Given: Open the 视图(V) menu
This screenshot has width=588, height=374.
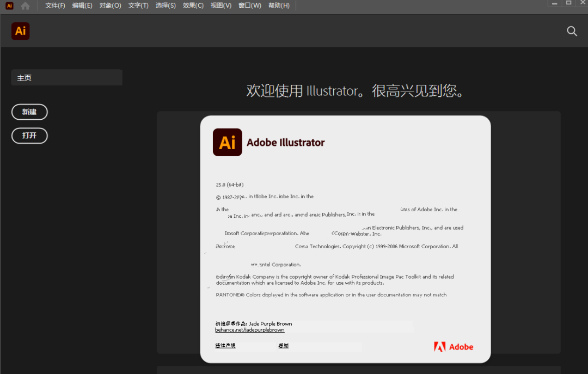Looking at the screenshot, I should tap(221, 5).
